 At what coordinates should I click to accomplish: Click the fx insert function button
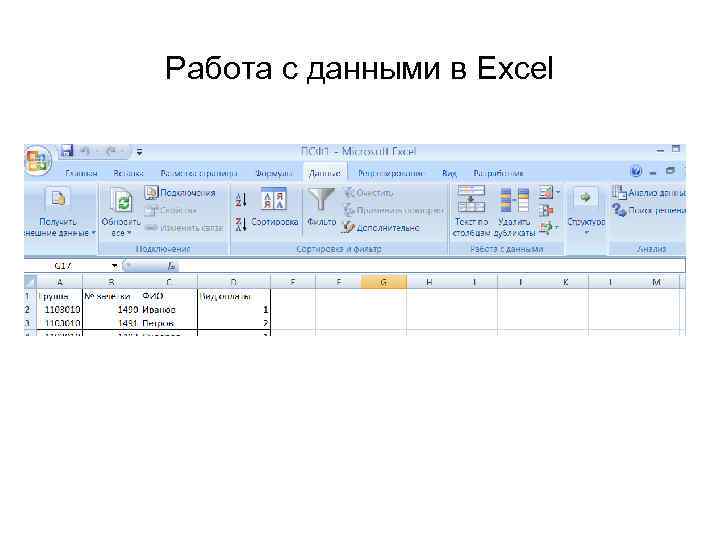[x=171, y=266]
